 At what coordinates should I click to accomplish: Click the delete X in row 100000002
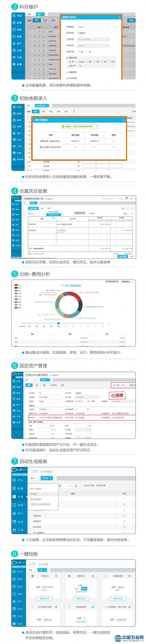pyautogui.click(x=43, y=41)
